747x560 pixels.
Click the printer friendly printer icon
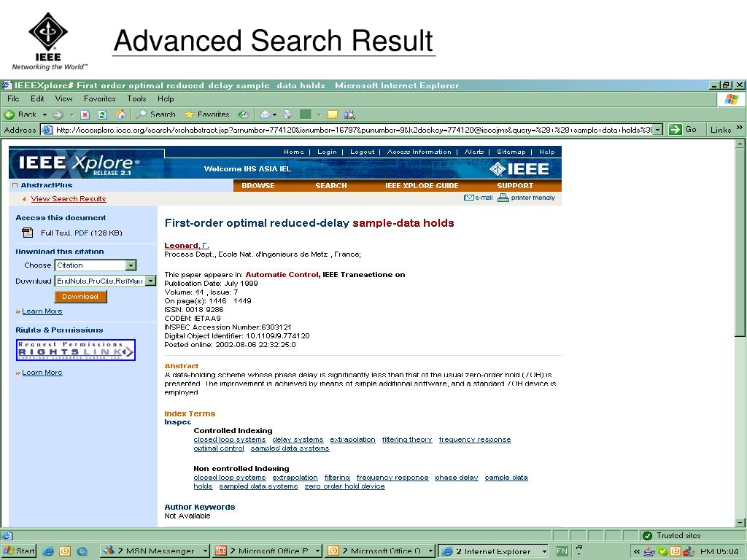[x=503, y=198]
